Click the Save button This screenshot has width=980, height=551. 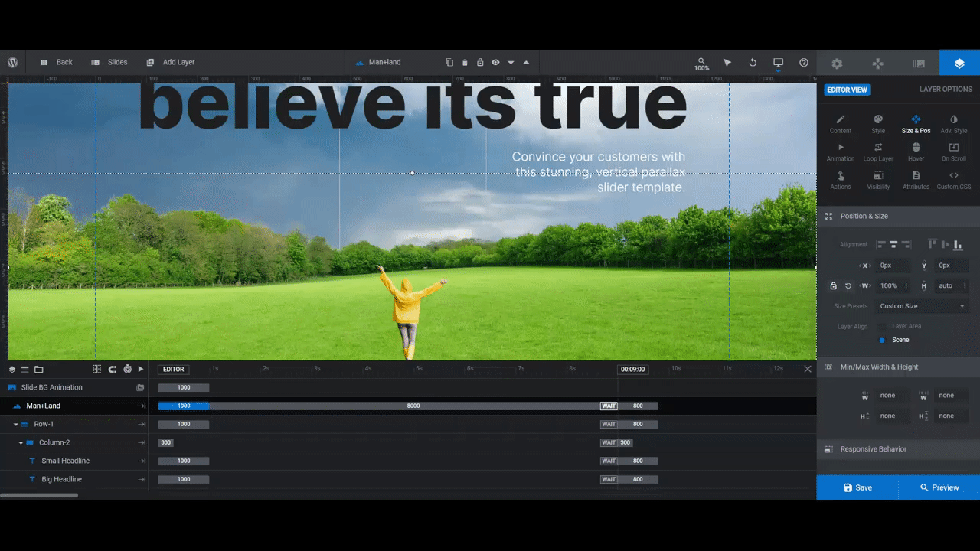coord(857,487)
